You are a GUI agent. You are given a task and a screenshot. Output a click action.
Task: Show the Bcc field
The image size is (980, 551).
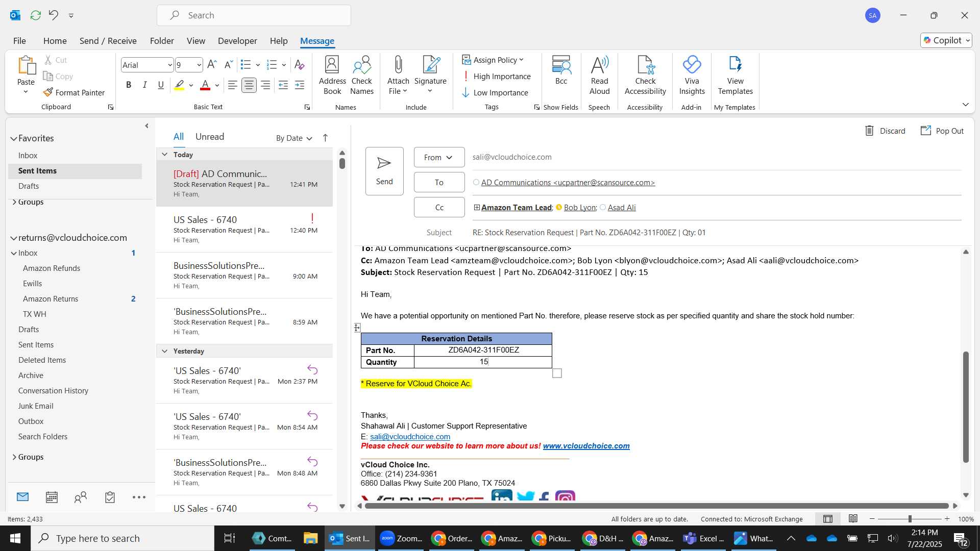pos(561,70)
